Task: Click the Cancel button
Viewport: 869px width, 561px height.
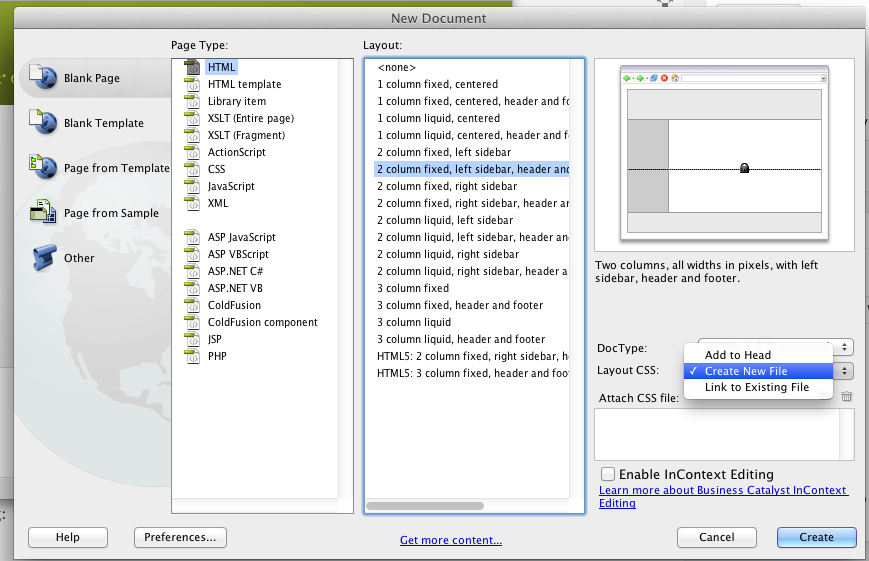Action: pyautogui.click(x=716, y=537)
